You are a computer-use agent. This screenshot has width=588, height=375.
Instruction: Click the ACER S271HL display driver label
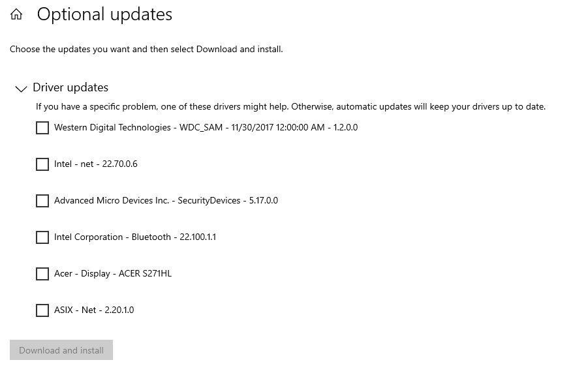[x=113, y=273]
